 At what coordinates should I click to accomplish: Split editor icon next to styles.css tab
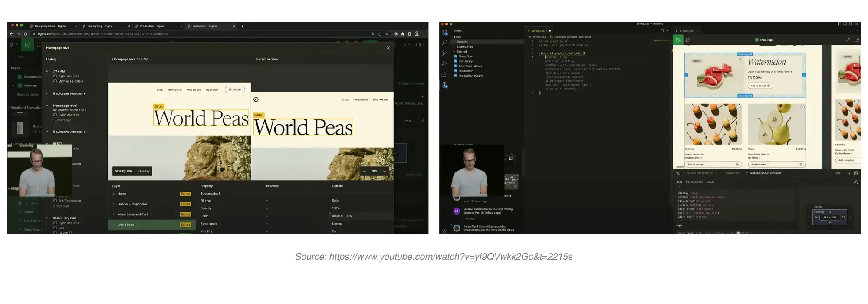(662, 31)
